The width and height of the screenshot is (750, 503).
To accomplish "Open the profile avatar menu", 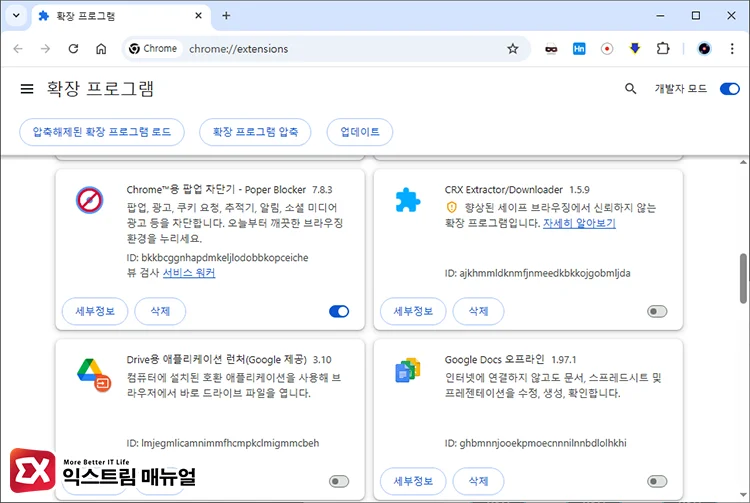I will pos(704,49).
